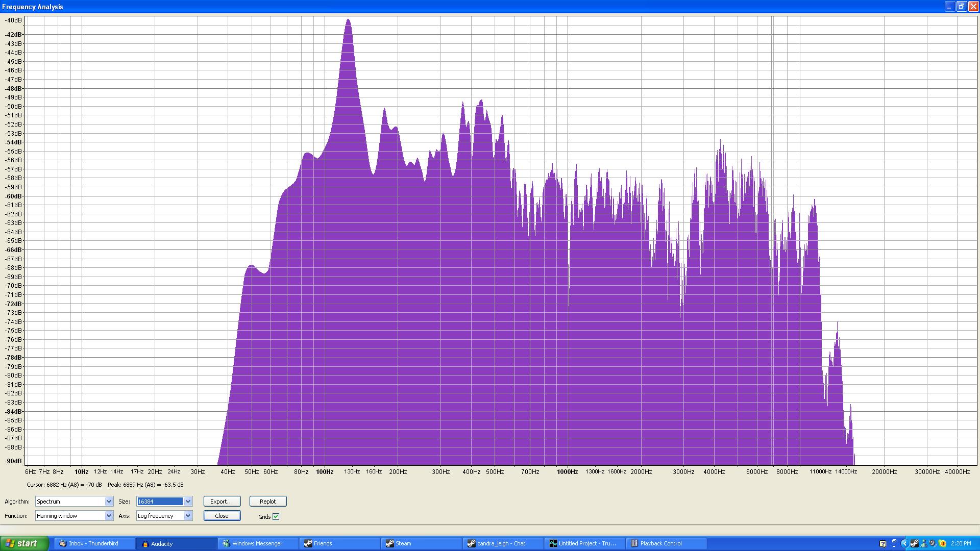Open the Windows start menu
The width and height of the screenshot is (980, 551).
(24, 543)
